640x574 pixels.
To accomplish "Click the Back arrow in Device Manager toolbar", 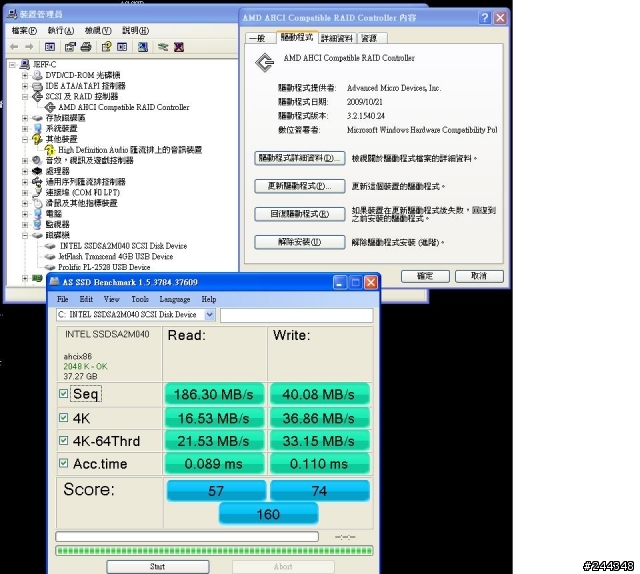I will (x=14, y=47).
